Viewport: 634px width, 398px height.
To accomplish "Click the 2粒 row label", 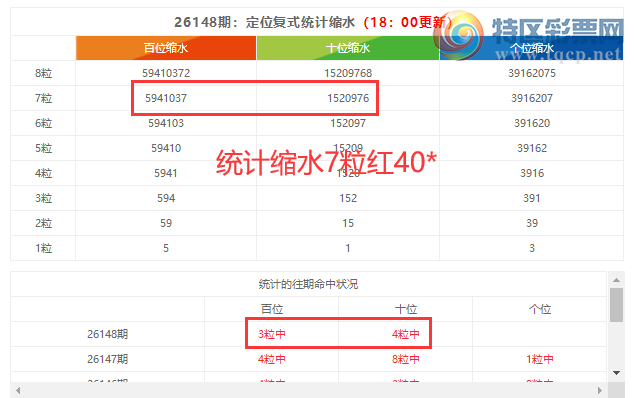I will (43, 223).
